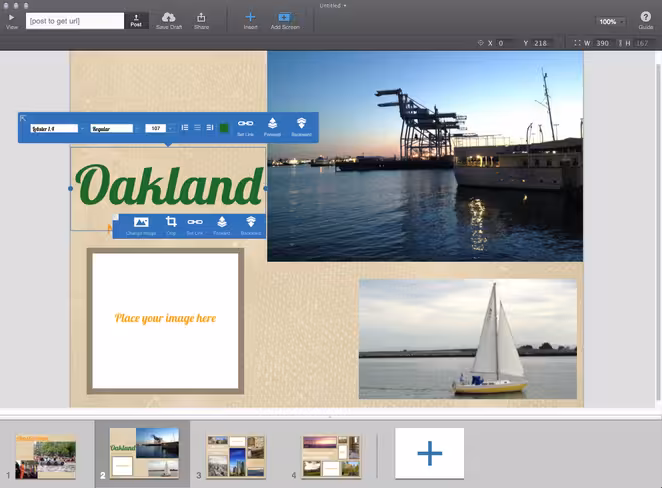The width and height of the screenshot is (662, 488).
Task: Center-align the Oakland text
Action: tap(197, 127)
